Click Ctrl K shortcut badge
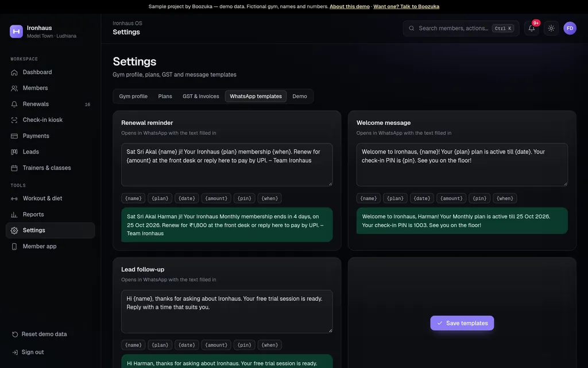588x368 pixels. [x=502, y=28]
